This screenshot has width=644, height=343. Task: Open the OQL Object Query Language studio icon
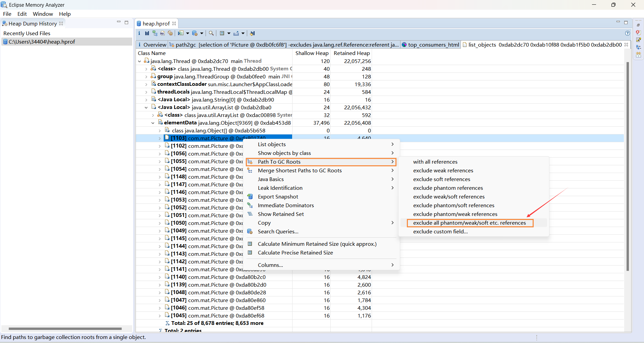pyautogui.click(x=162, y=33)
